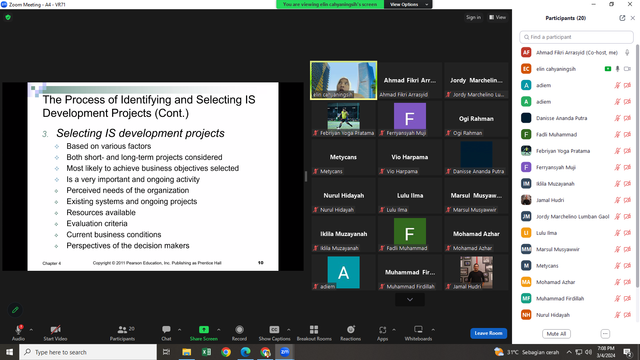Toggle mic icon for elin cahyaningsih in list
Screen dimensions: 640x360
pos(618,69)
